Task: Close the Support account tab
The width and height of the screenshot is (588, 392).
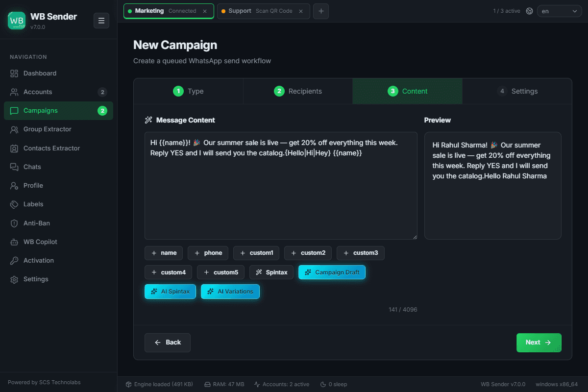Action: (301, 11)
